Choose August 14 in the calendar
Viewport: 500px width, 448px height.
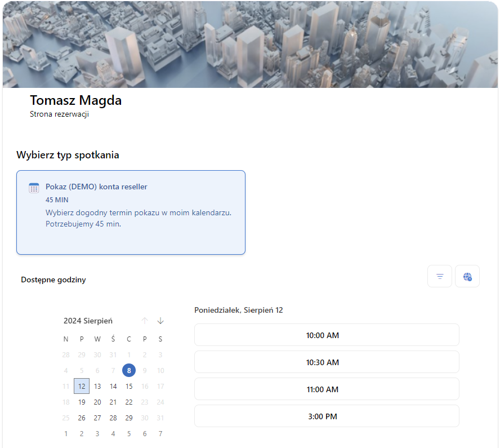point(113,386)
